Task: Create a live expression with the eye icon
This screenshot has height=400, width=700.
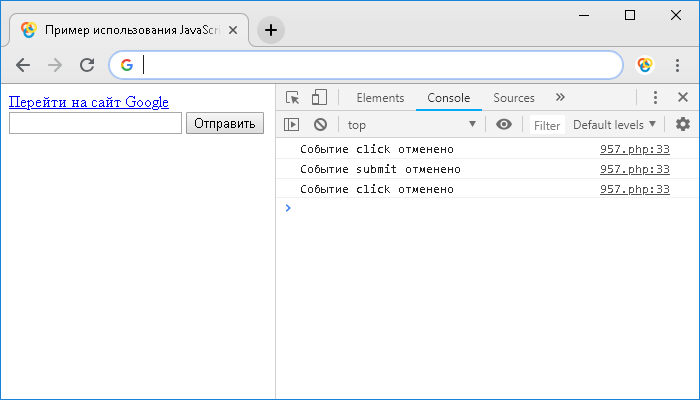Action: click(504, 124)
